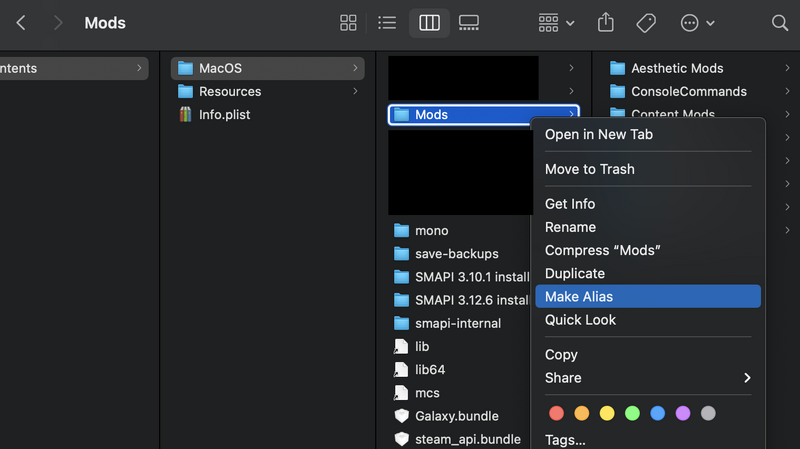Choose Move to Trash
The image size is (800, 449).
tap(648, 169)
